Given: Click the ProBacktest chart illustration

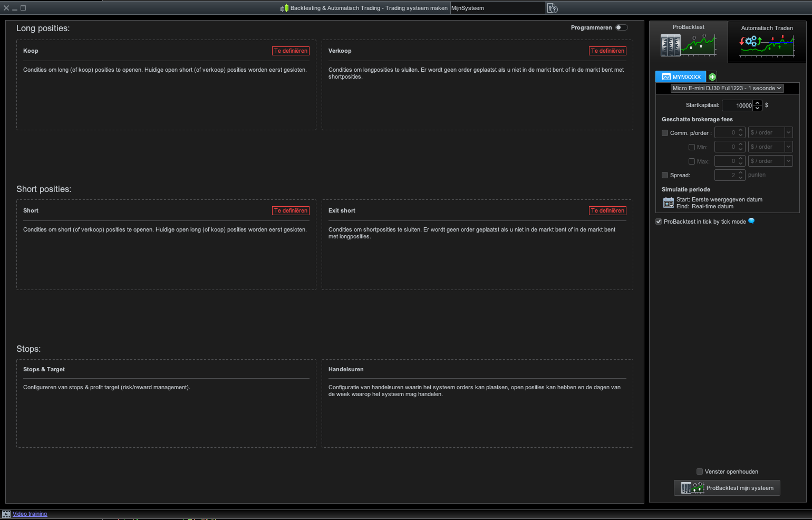Looking at the screenshot, I should (x=688, y=45).
